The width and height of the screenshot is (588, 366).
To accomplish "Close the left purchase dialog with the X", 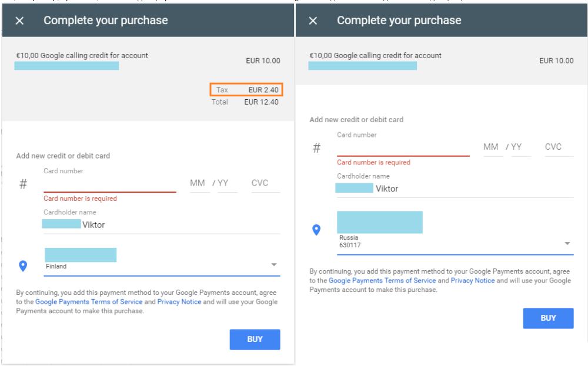I will tap(19, 21).
